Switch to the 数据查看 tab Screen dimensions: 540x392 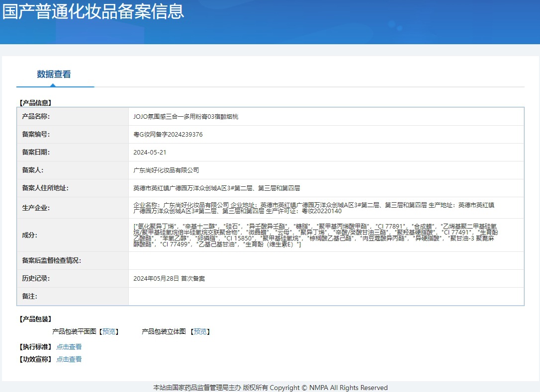tap(54, 74)
